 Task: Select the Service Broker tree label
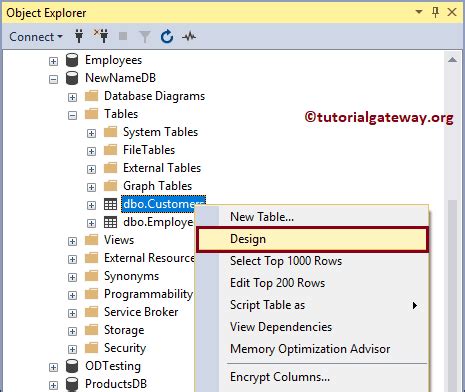click(141, 312)
